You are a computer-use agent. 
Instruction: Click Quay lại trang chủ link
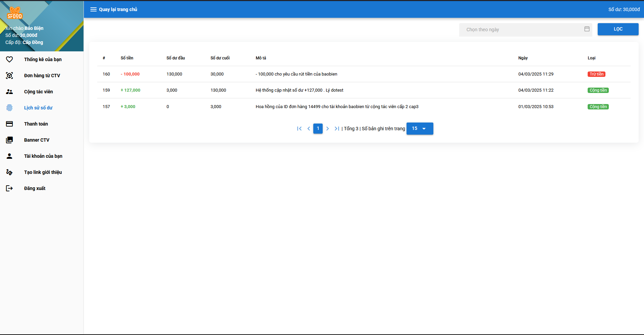click(118, 9)
